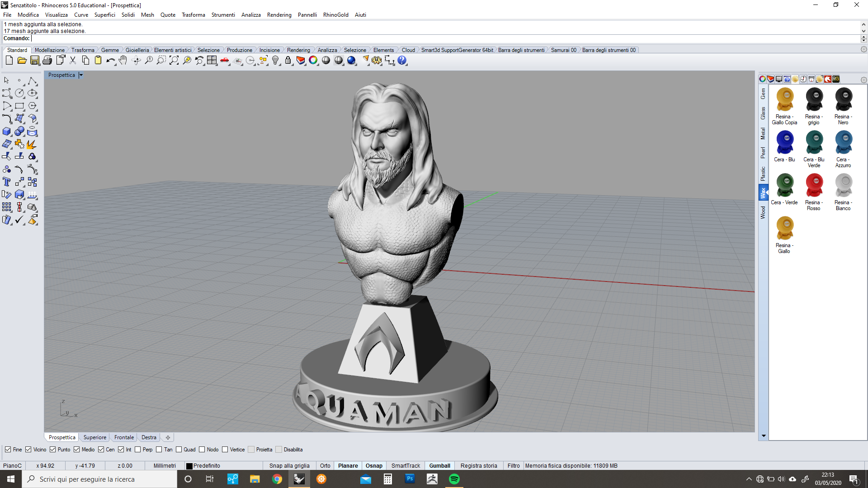Toggle Orto mode in status bar

point(325,466)
